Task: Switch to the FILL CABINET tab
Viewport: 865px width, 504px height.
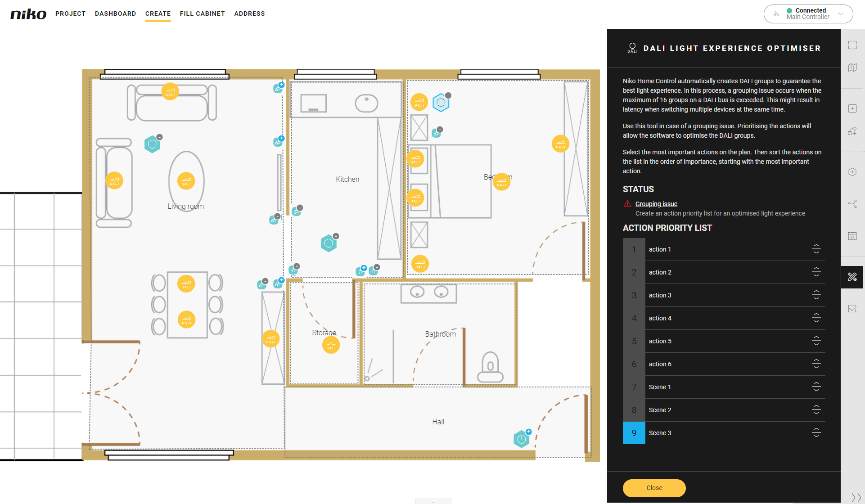Action: pyautogui.click(x=202, y=13)
